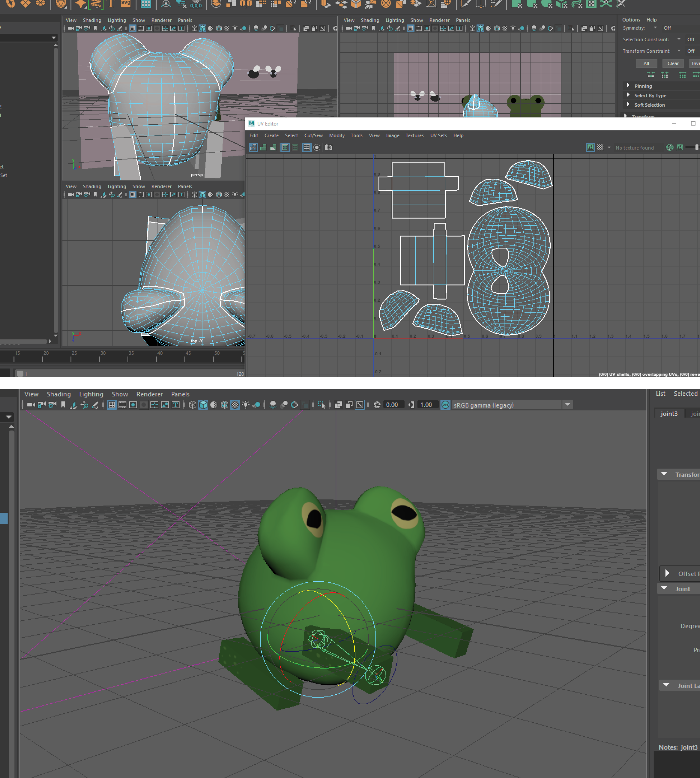Viewport: 700px width, 778px height.
Task: Toggle use all lights icon in bottom viewport
Action: click(245, 405)
